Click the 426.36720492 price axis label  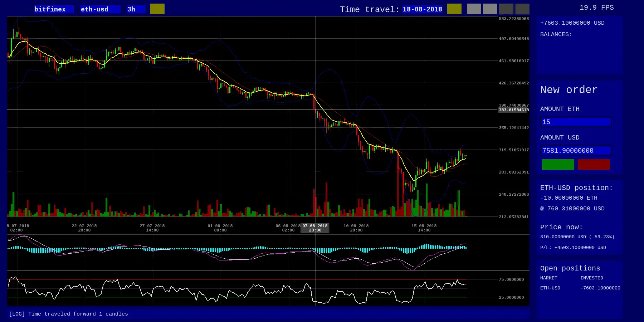tap(514, 83)
